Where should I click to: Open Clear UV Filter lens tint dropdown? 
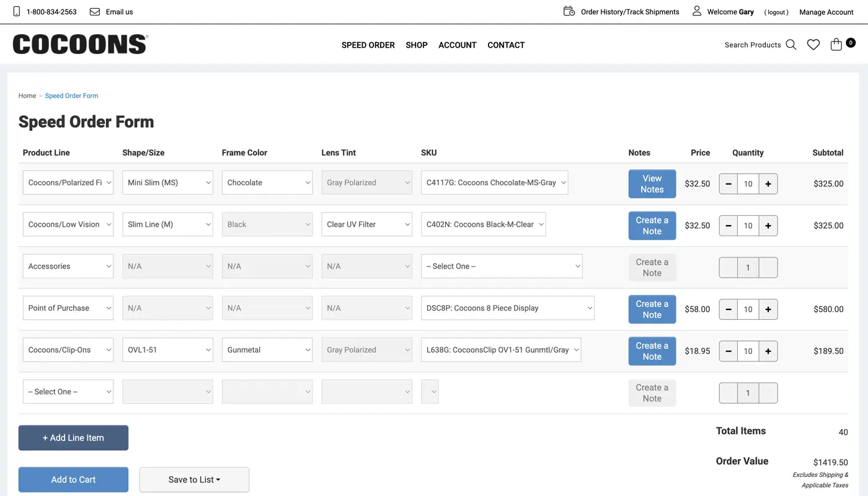point(367,224)
